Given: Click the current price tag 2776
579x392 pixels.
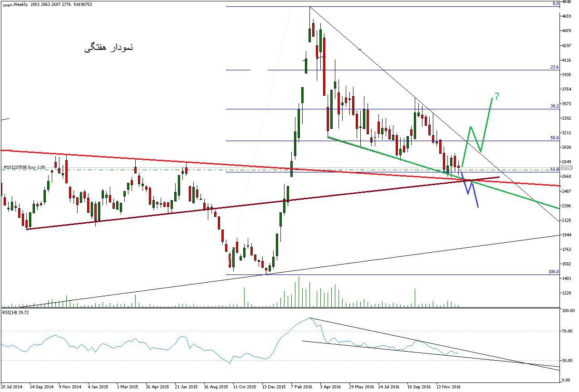Looking at the screenshot, I should (x=567, y=168).
